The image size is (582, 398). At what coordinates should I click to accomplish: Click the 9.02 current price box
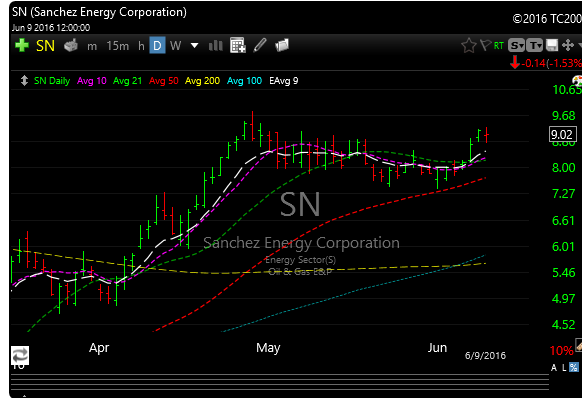(x=563, y=134)
